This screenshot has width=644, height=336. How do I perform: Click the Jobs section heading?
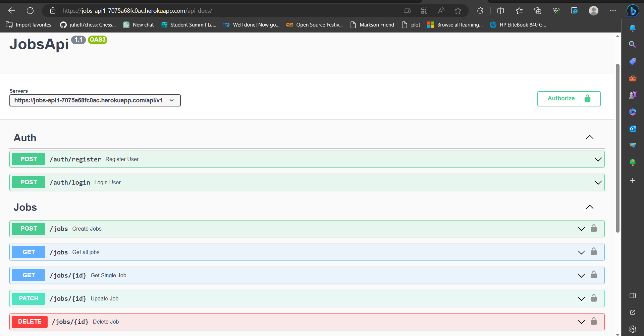click(x=25, y=207)
